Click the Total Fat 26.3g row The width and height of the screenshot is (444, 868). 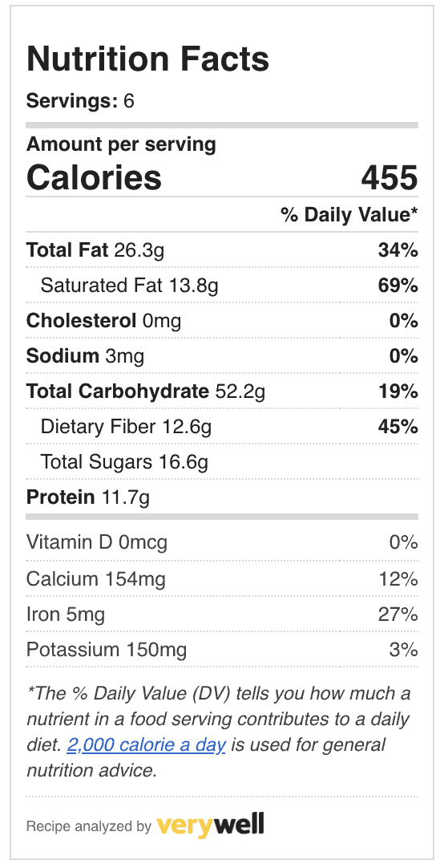click(x=222, y=250)
